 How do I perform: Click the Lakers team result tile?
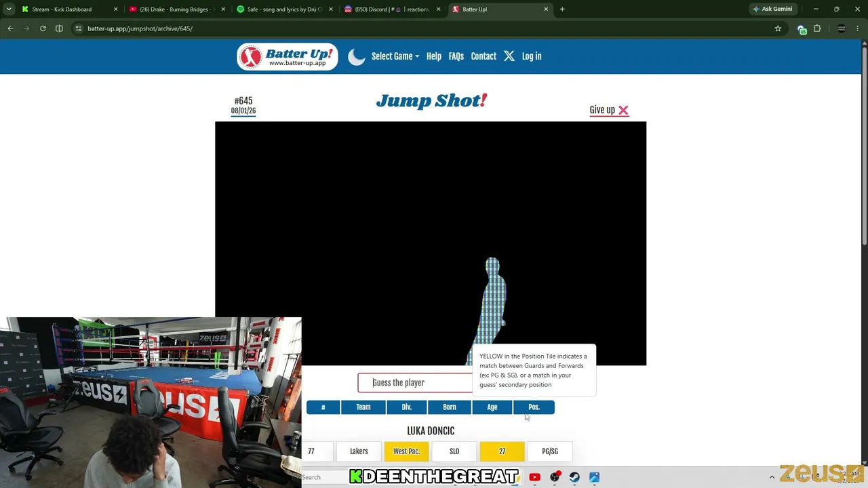coord(359,451)
